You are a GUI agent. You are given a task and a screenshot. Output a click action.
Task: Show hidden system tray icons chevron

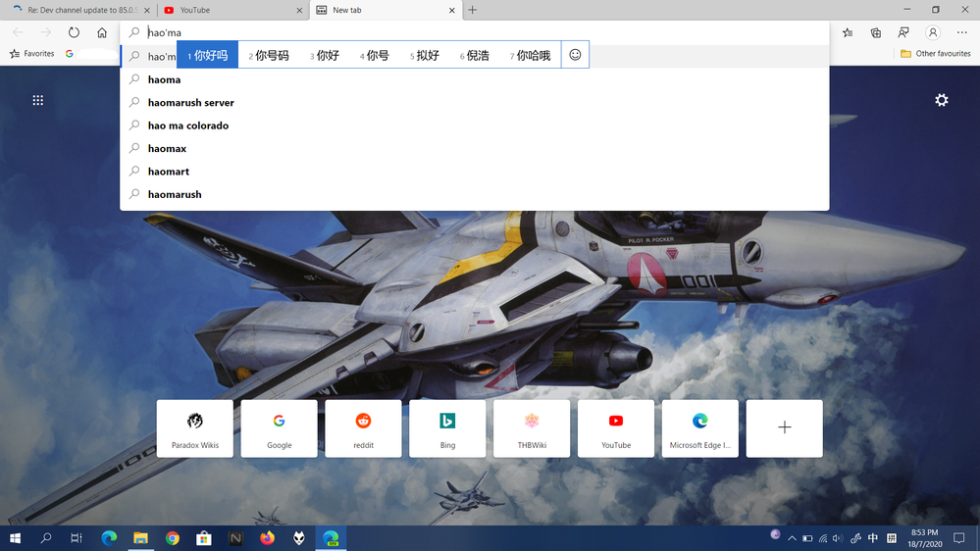[x=792, y=538]
